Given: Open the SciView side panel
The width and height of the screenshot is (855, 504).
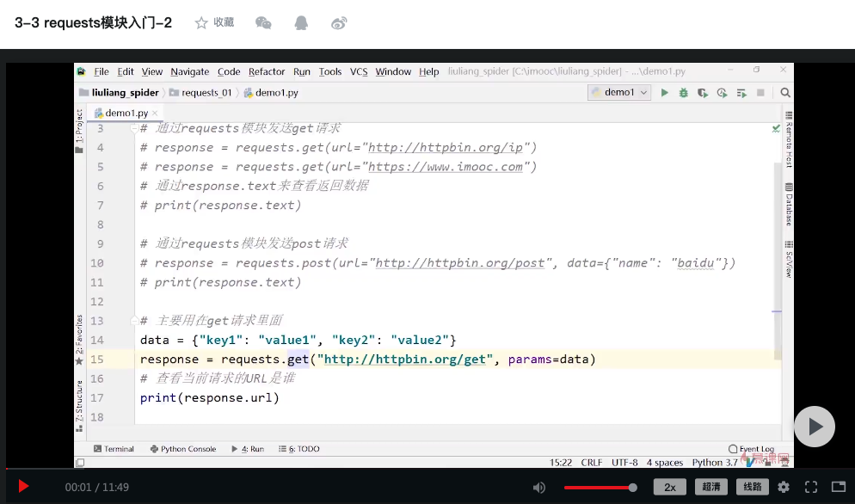Looking at the screenshot, I should [789, 260].
